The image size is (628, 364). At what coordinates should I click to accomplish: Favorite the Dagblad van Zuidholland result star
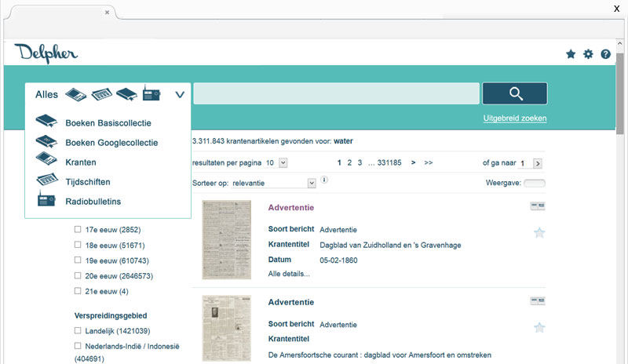539,233
